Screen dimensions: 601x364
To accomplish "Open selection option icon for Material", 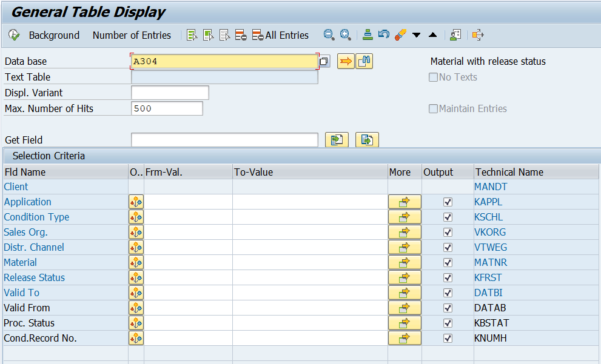I will [136, 263].
